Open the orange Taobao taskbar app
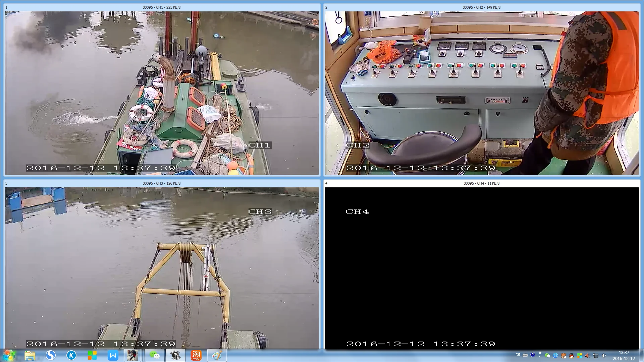 pos(196,355)
